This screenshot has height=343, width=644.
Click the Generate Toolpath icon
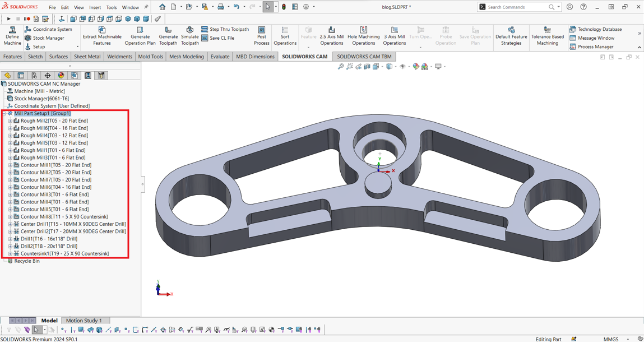pos(168,30)
